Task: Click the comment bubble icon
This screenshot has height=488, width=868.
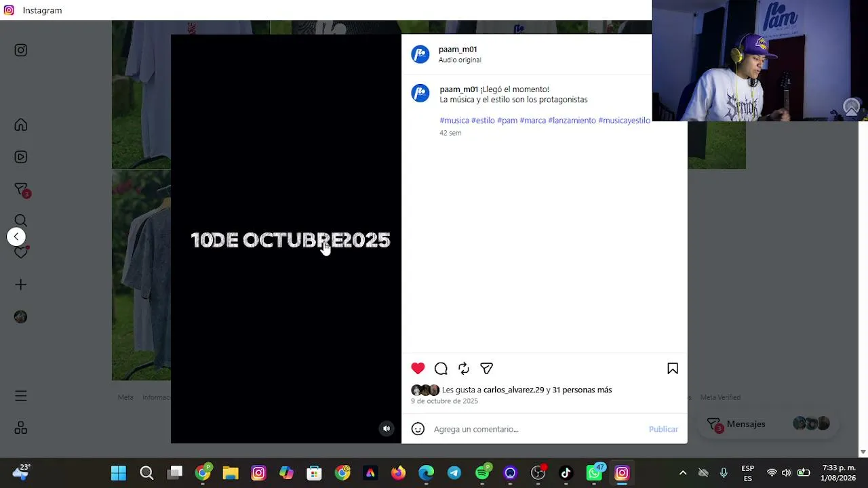Action: [x=441, y=369]
